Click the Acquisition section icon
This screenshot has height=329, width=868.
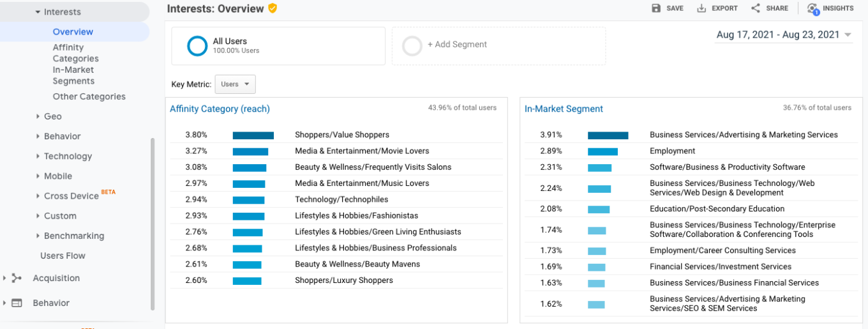pos(17,278)
